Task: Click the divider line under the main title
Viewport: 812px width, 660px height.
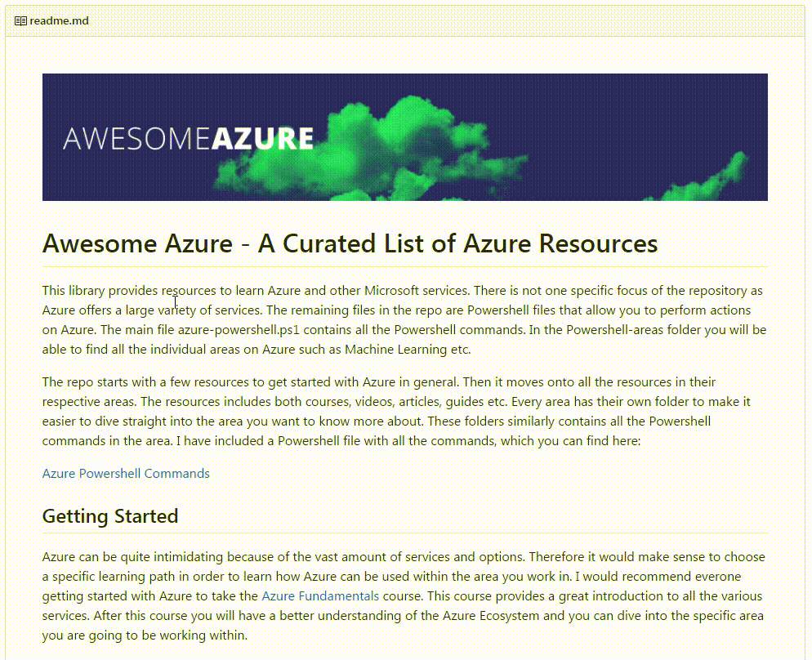Action: point(404,266)
